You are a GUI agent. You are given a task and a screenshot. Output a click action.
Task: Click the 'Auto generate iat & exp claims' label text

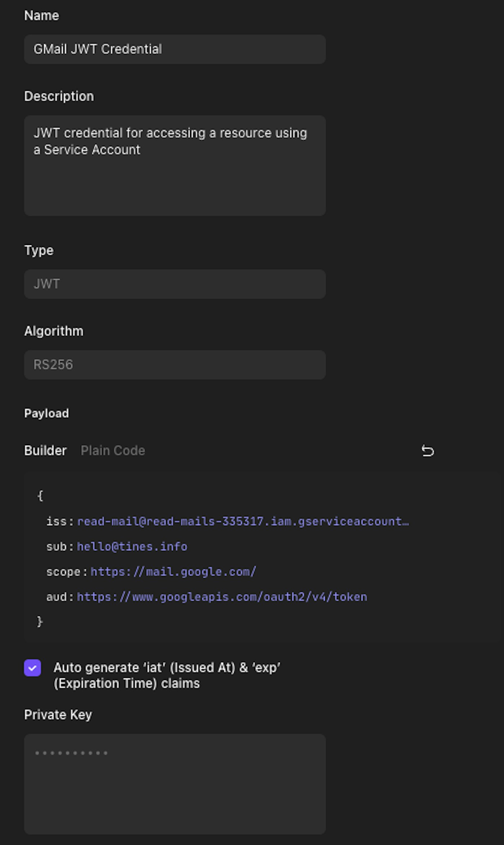[x=167, y=675]
